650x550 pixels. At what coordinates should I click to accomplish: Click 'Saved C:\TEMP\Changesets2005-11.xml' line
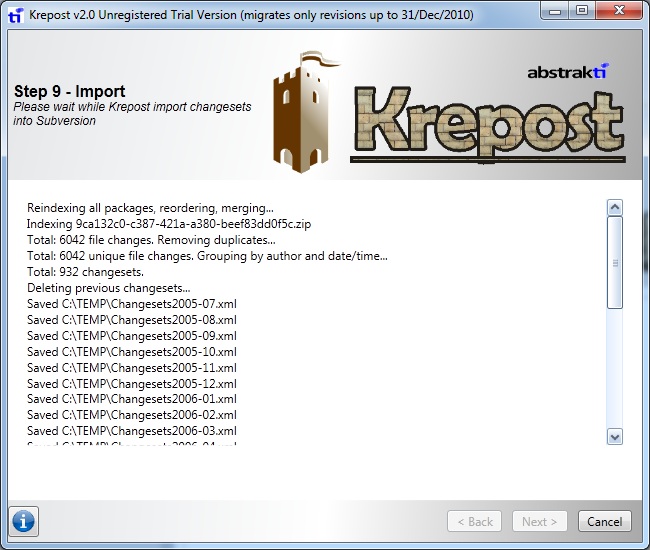point(132,368)
